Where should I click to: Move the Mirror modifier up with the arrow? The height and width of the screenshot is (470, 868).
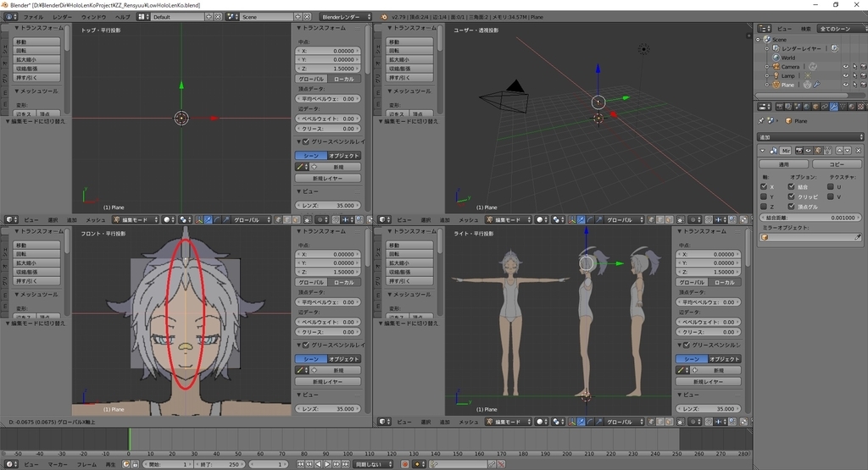pos(840,151)
